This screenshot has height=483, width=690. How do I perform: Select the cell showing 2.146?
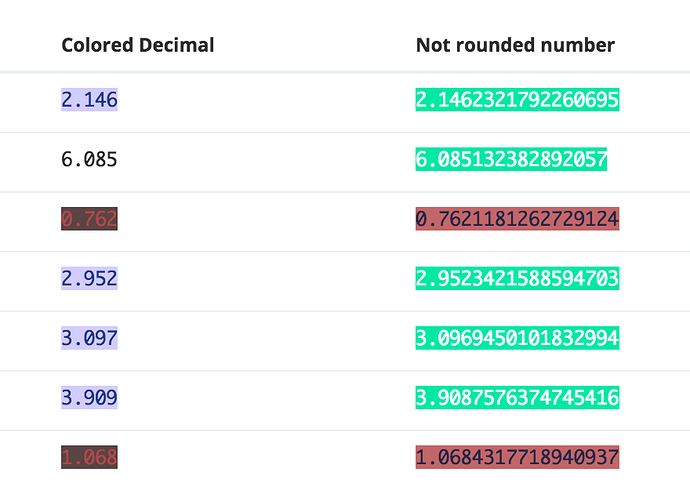tap(89, 99)
